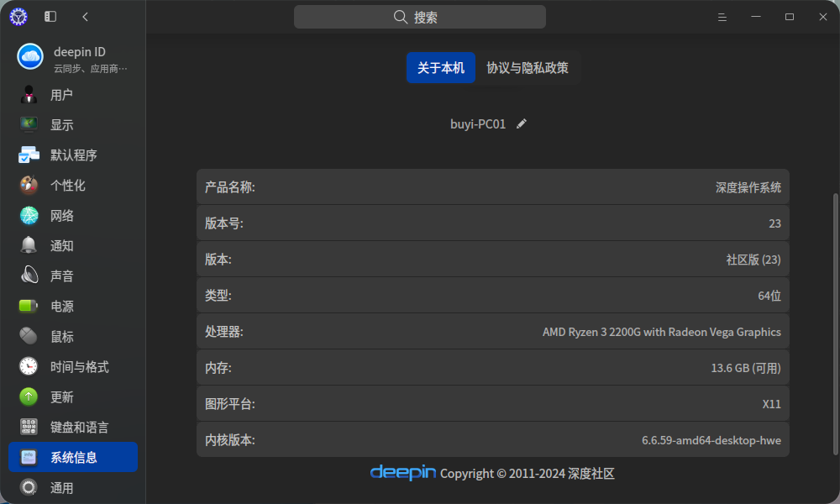Viewport: 840px width, 504px height.
Task: Click the 处理器 label
Action: point(224,332)
